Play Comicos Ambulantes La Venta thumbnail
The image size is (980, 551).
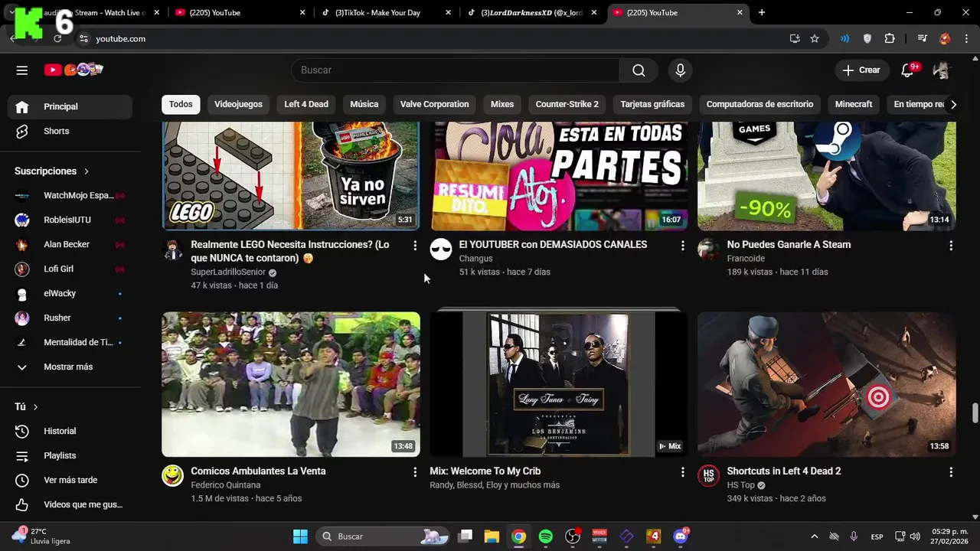coord(291,384)
